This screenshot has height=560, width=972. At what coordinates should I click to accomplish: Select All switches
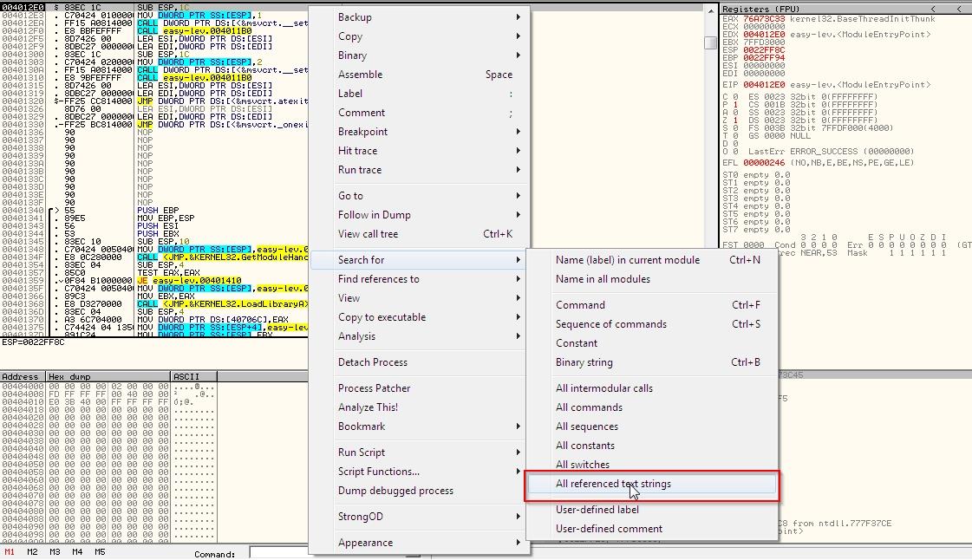pos(651,465)
